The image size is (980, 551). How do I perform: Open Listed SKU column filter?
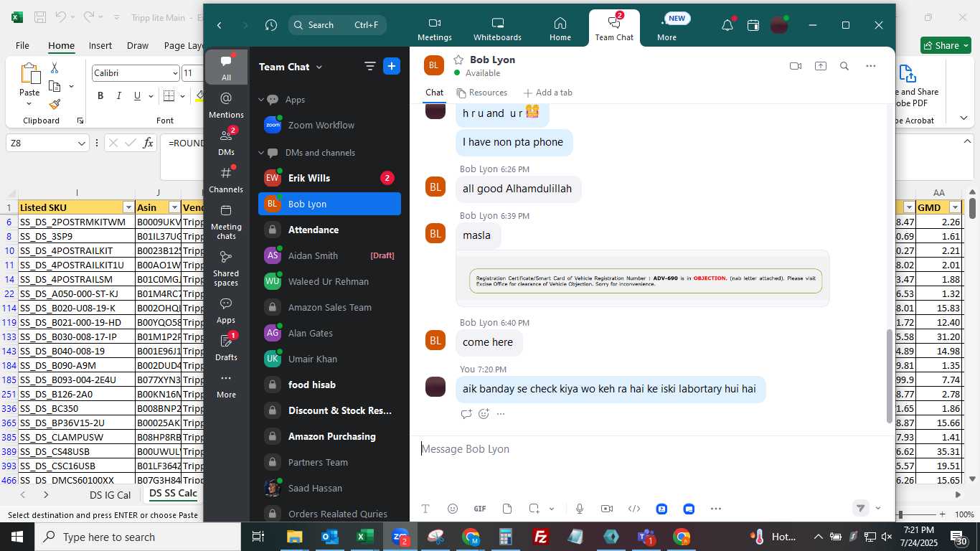tap(128, 207)
